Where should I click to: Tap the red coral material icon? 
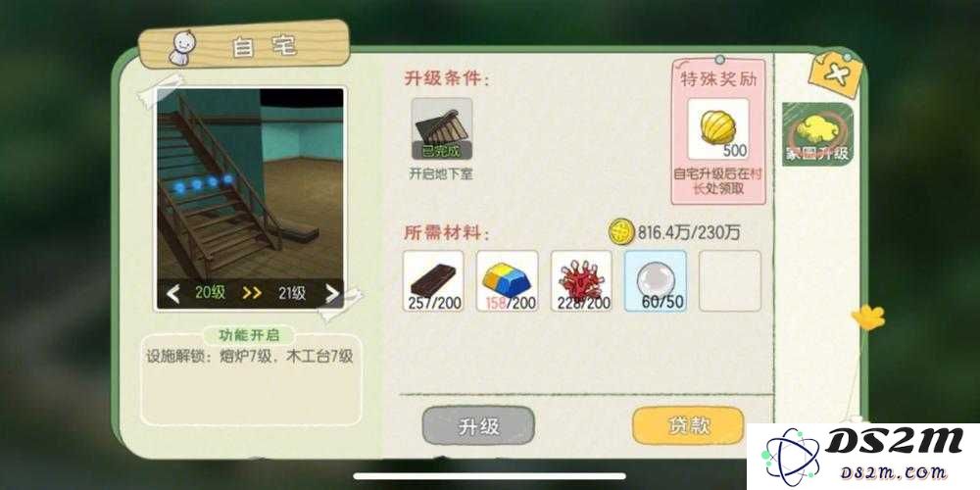581,280
